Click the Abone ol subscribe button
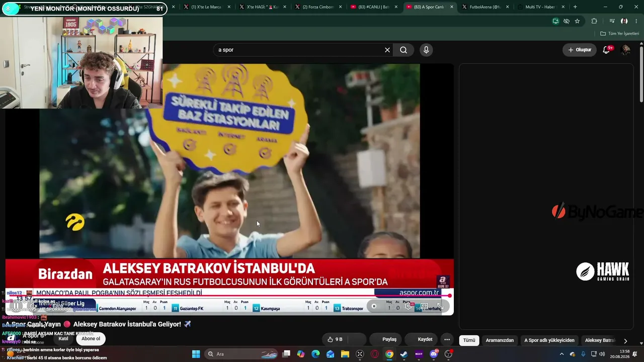 click(91, 339)
